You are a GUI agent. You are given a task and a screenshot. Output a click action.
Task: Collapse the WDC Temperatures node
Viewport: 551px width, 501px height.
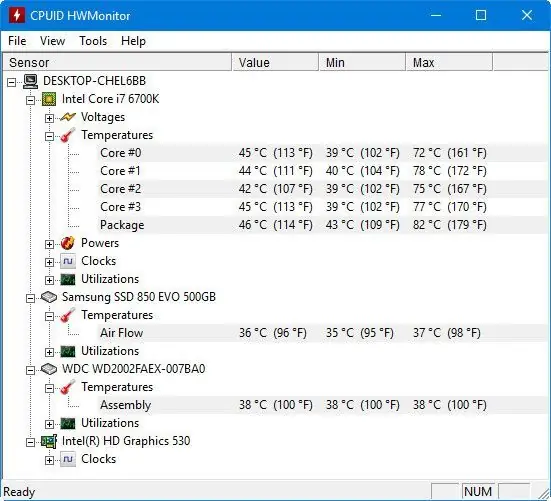coord(50,388)
